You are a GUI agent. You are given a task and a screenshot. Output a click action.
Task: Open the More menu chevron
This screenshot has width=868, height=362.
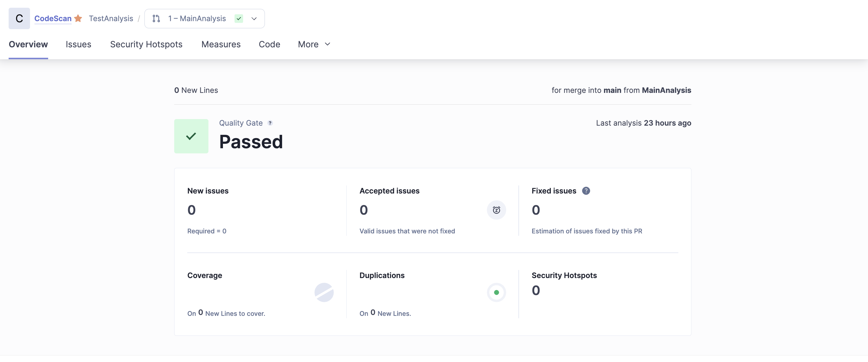pos(327,44)
